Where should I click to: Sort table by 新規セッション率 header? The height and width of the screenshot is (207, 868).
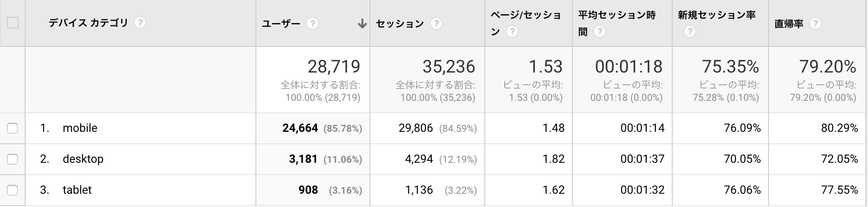pos(716,15)
